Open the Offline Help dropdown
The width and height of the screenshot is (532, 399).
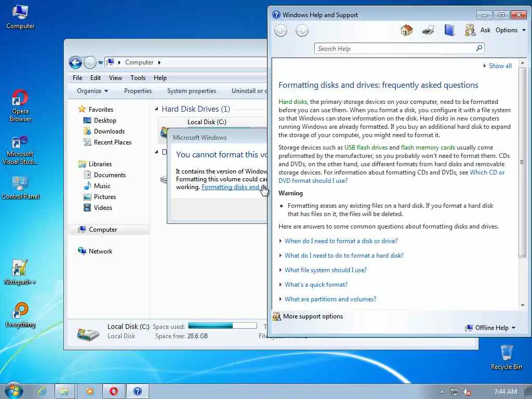tap(490, 328)
